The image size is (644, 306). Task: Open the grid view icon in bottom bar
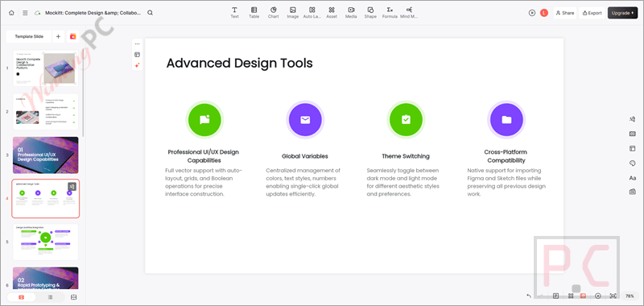click(x=571, y=296)
